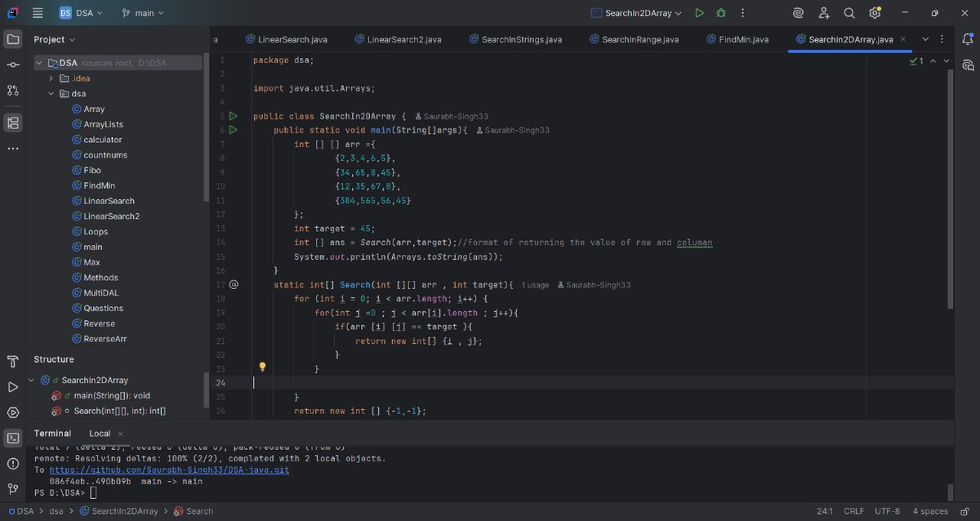
Task: Collapse the DSA root folder node
Action: click(x=39, y=63)
